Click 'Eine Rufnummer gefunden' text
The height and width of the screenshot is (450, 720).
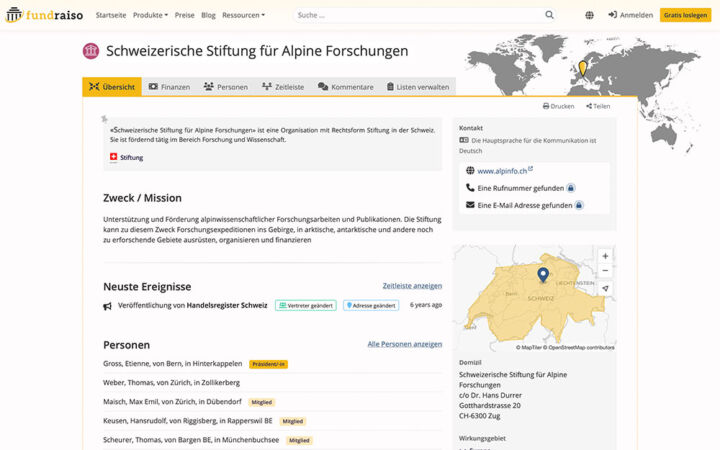tap(520, 188)
